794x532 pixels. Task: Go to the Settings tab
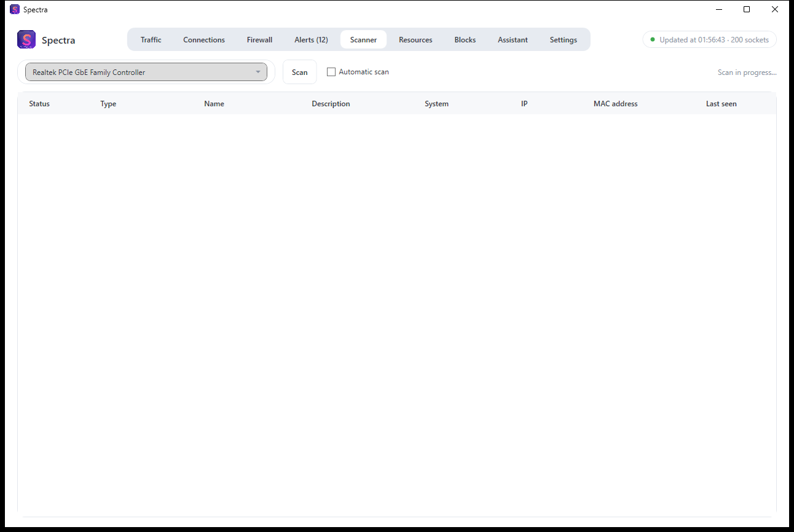(x=564, y=40)
